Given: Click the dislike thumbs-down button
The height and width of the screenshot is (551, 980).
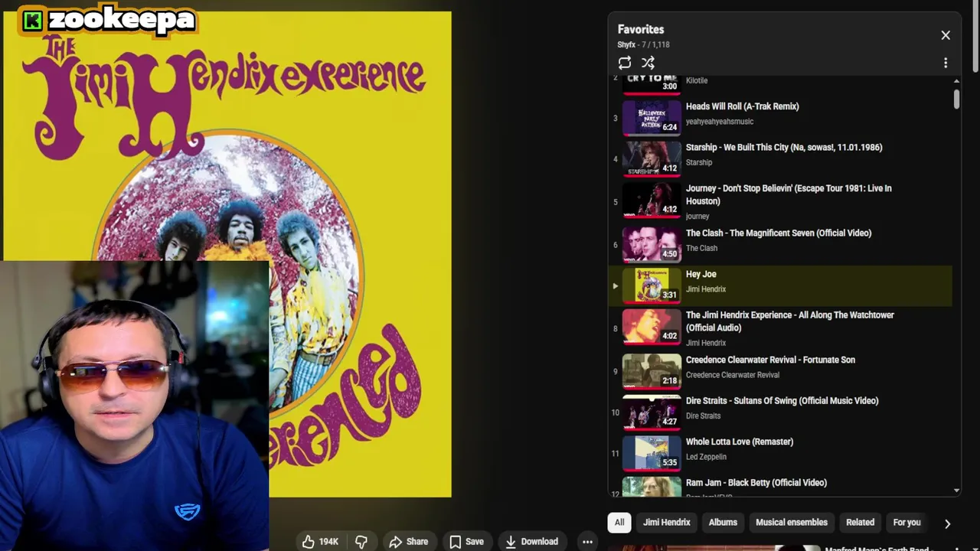Looking at the screenshot, I should point(361,541).
